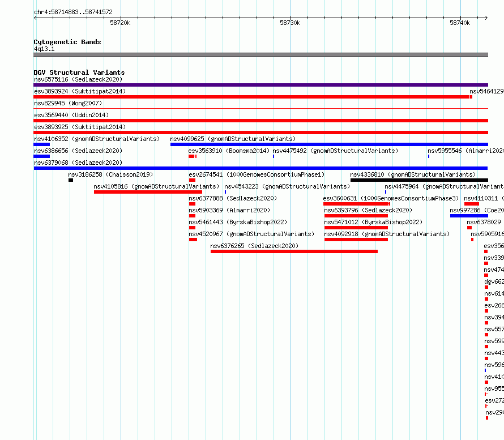Open nsv829945 (Wong2007) variant label
Image resolution: width=504 pixels, height=440 pixels.
[68, 103]
